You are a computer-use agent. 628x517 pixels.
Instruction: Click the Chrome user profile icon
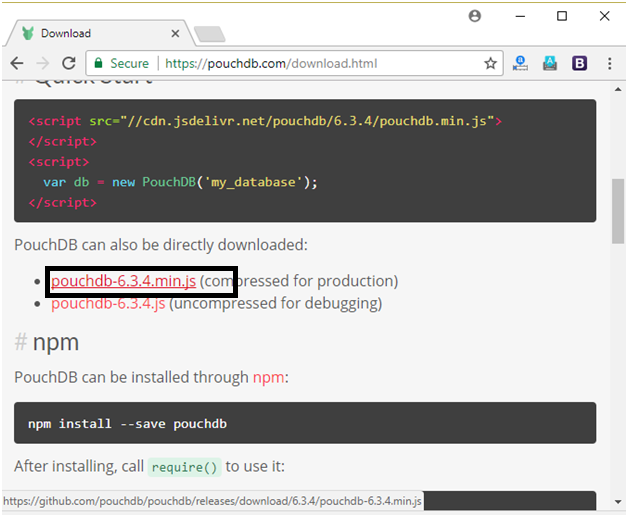point(475,16)
